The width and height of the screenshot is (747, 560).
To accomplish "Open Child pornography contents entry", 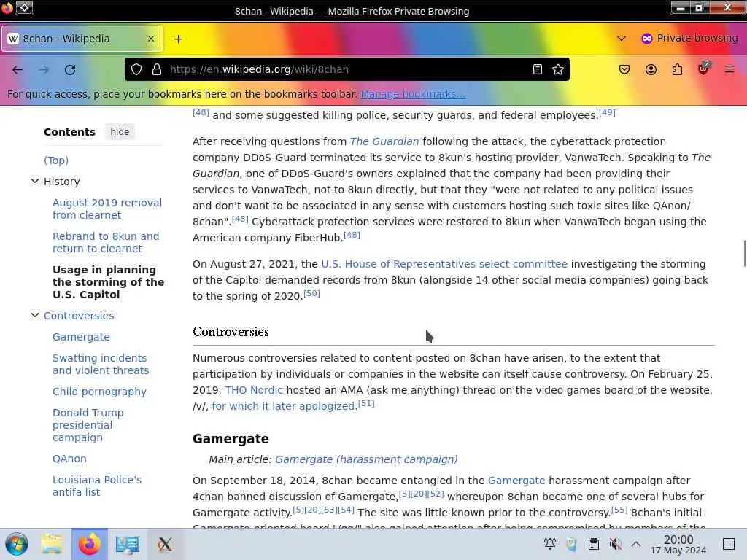I will coord(99,392).
